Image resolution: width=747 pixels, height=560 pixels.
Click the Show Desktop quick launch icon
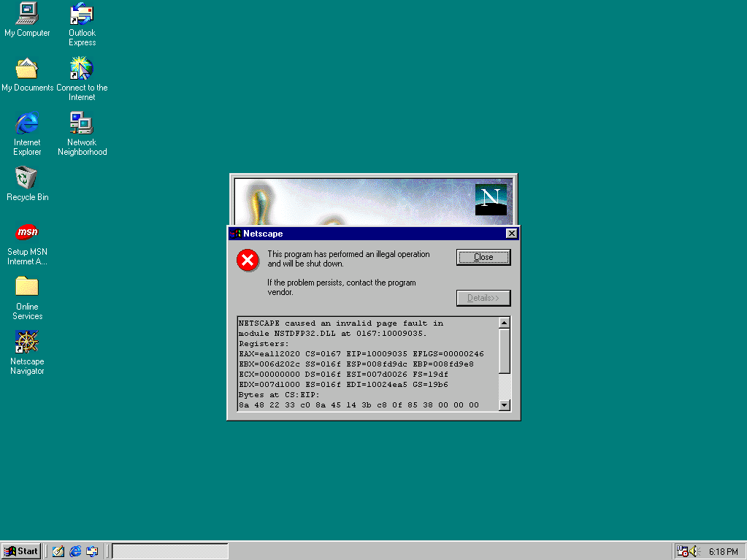[x=58, y=551]
